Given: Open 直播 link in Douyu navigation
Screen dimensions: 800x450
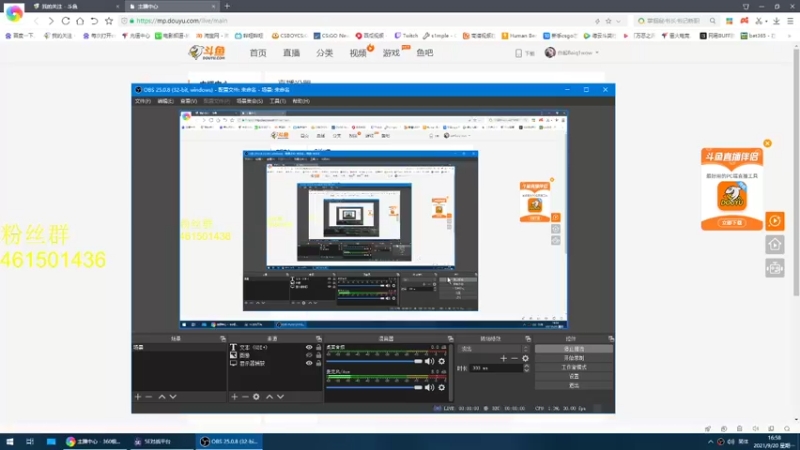Looking at the screenshot, I should point(291,53).
